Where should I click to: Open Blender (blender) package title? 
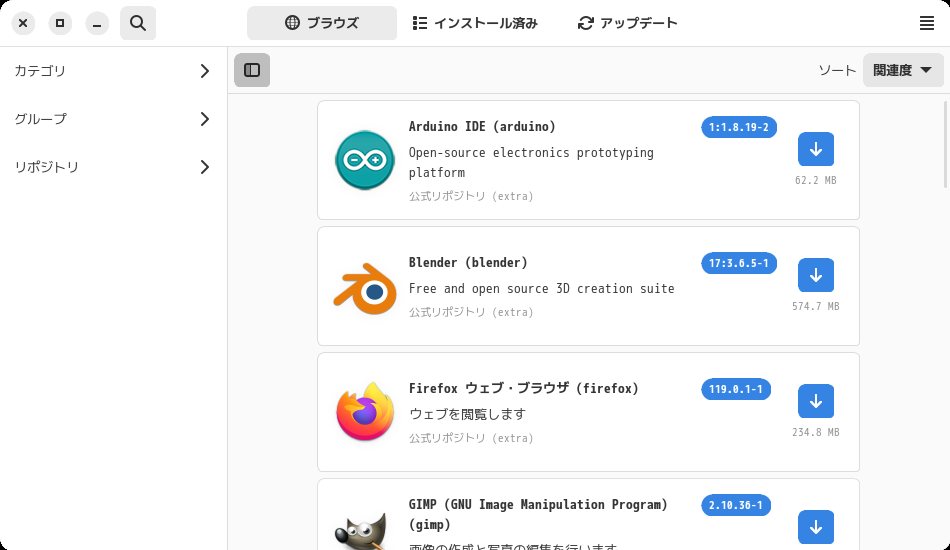click(x=468, y=262)
